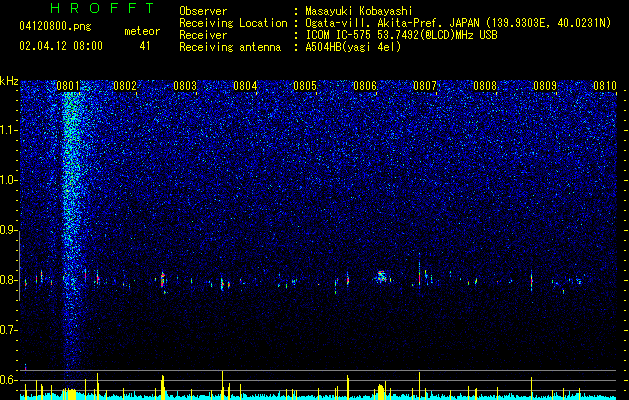Click the 0808 time marker

tap(485, 86)
